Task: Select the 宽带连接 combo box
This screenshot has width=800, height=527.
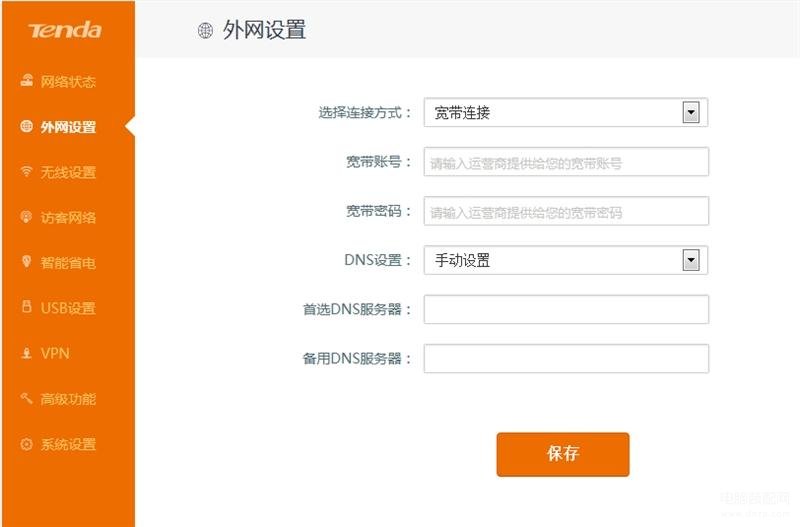Action: (x=566, y=112)
